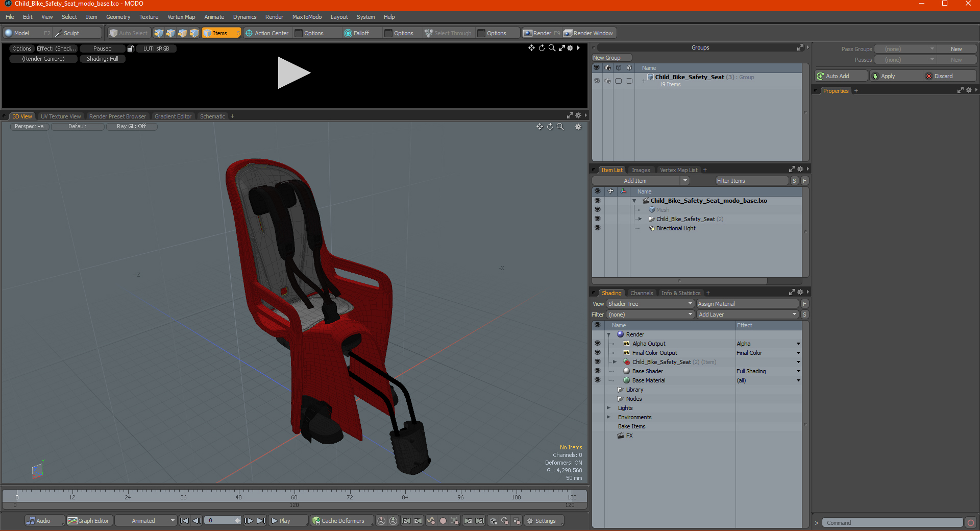The width and height of the screenshot is (980, 531).
Task: Open Animated keying dropdown
Action: 146,521
